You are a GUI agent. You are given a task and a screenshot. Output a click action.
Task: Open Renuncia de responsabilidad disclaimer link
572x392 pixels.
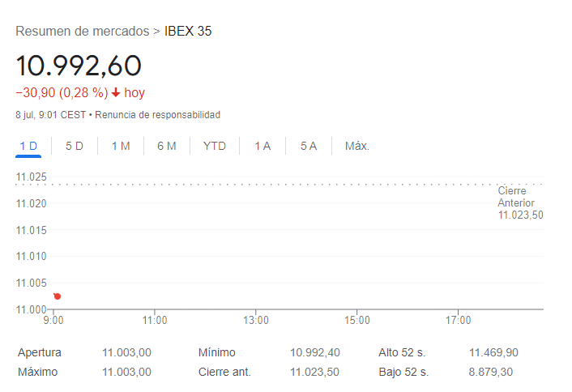(x=157, y=115)
